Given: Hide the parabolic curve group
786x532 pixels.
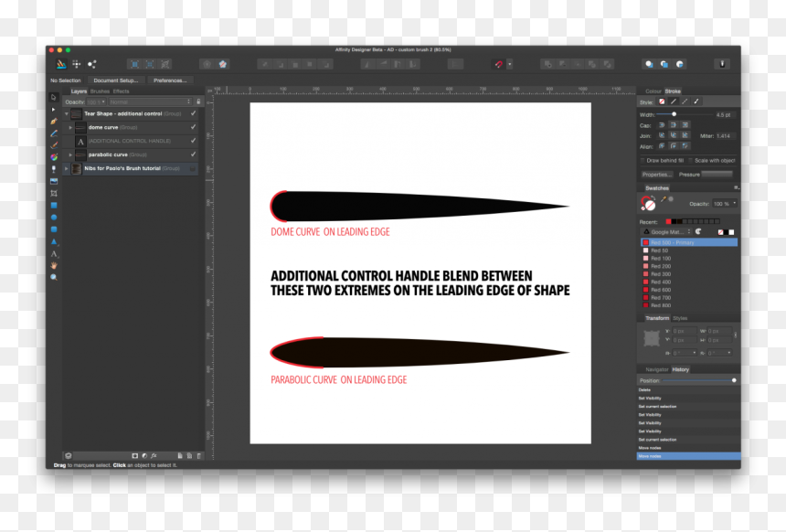Looking at the screenshot, I should pyautogui.click(x=194, y=154).
